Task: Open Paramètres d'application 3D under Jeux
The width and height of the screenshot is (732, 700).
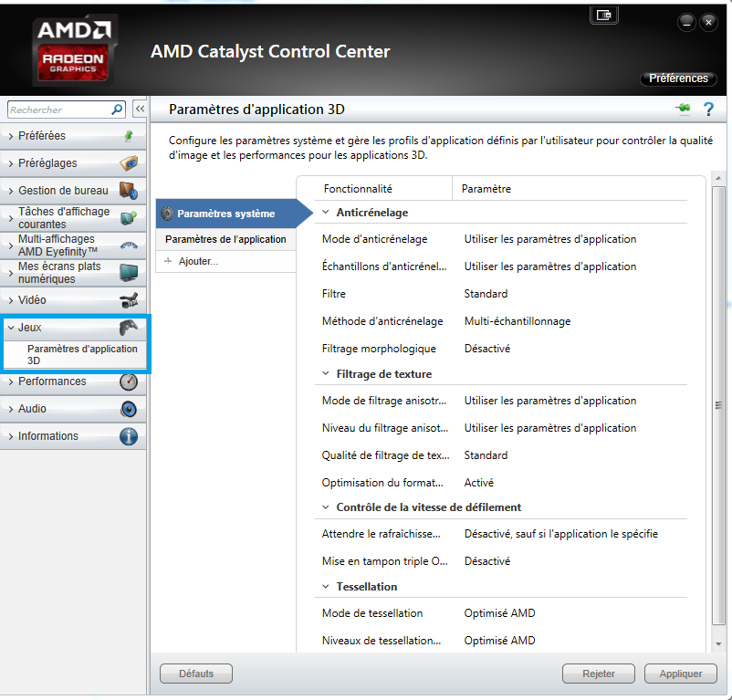Action: coord(81,354)
